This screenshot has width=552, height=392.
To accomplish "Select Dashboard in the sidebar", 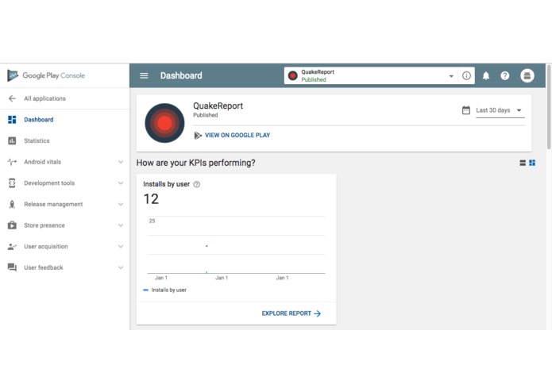I will point(39,120).
